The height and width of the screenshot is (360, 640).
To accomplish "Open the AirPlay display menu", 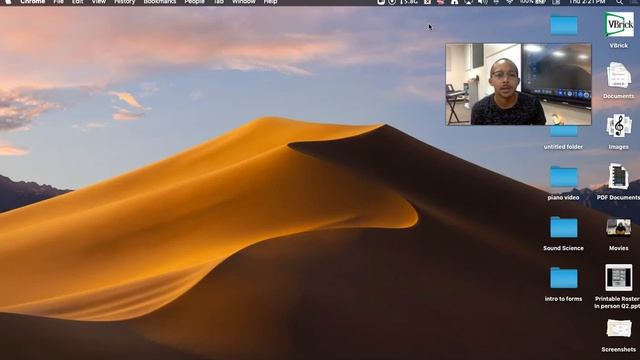I will pos(469,2).
